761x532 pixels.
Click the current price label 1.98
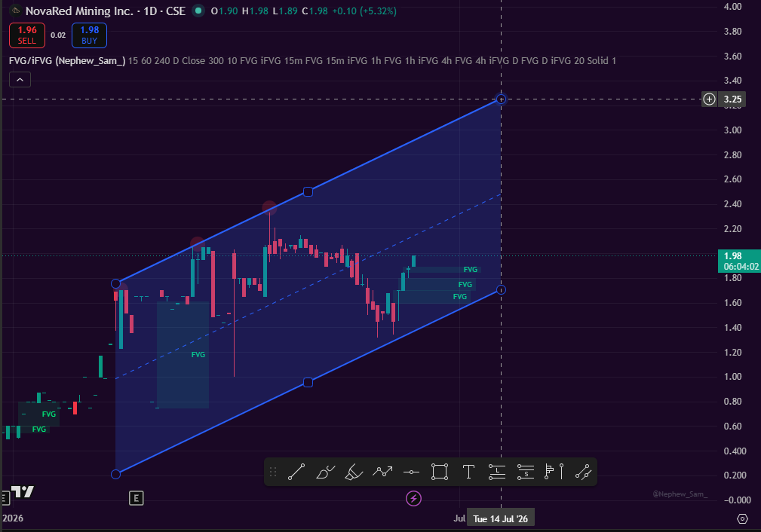pos(739,261)
